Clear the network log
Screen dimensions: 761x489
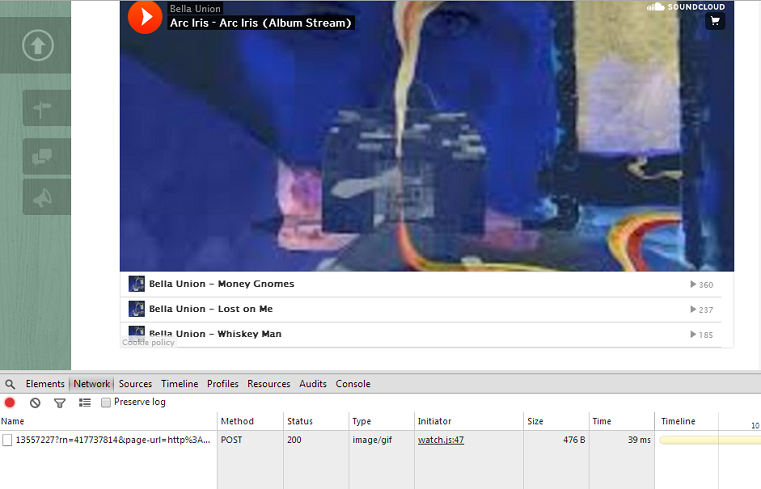[x=35, y=403]
